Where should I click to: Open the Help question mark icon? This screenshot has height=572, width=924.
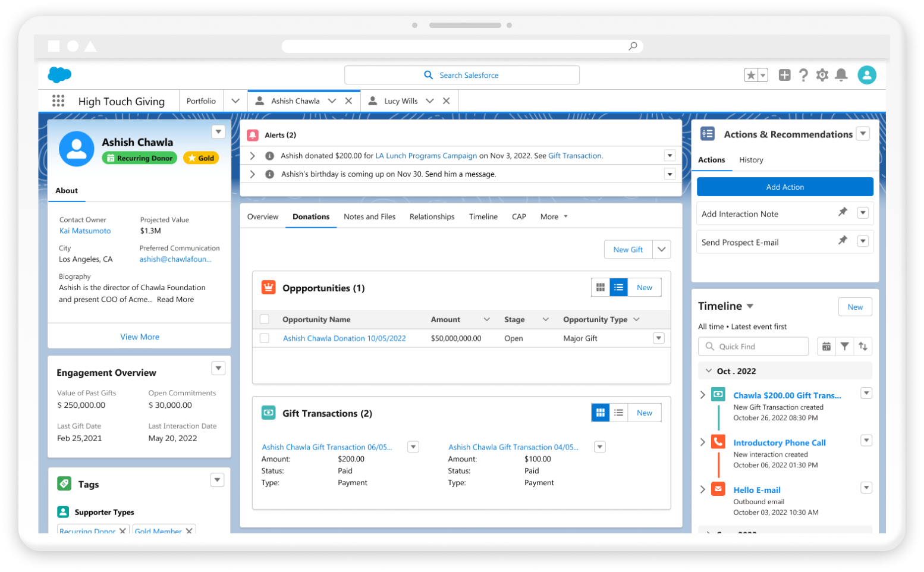[x=803, y=75]
